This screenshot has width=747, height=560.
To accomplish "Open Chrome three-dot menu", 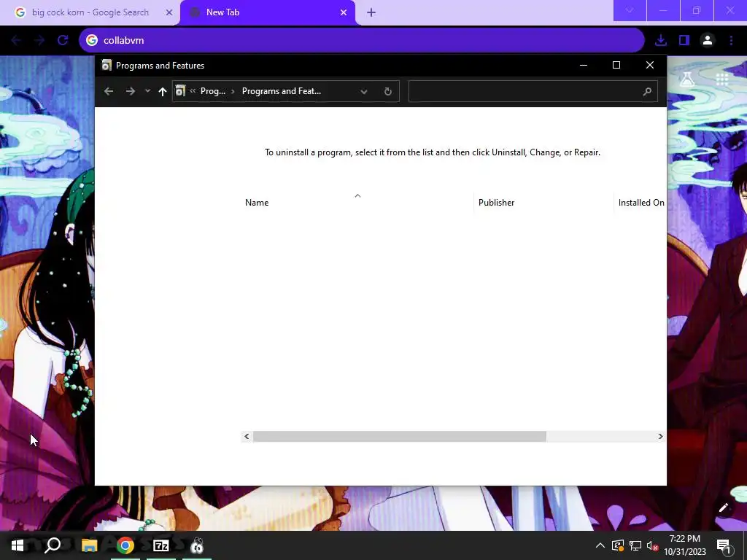I will click(731, 41).
